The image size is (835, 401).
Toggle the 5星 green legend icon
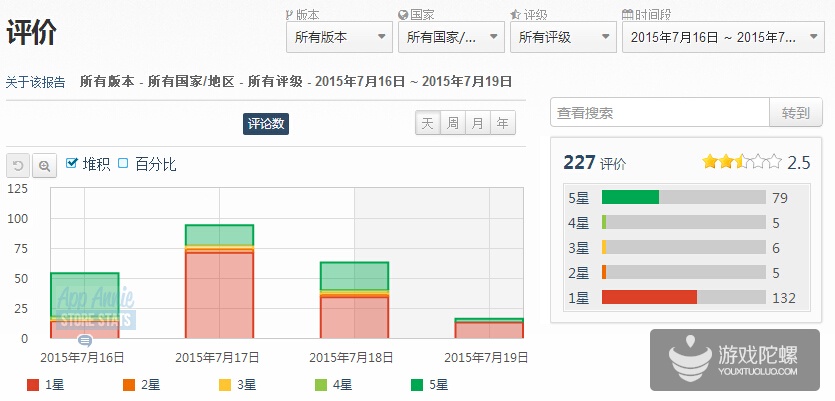coord(416,385)
